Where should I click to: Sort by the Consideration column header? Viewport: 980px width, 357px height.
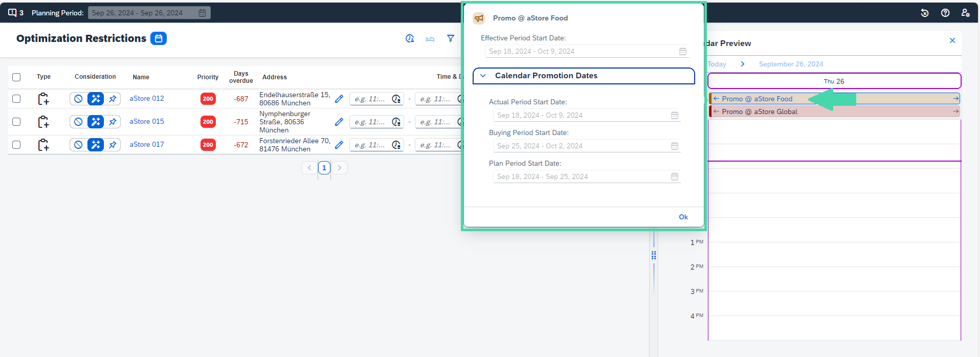95,77
